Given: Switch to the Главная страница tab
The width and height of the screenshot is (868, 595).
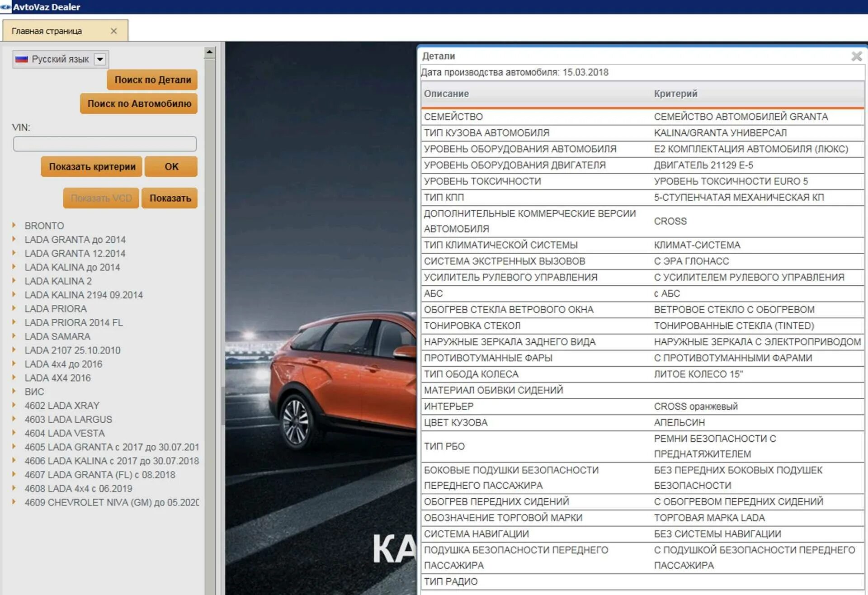Looking at the screenshot, I should (x=47, y=31).
